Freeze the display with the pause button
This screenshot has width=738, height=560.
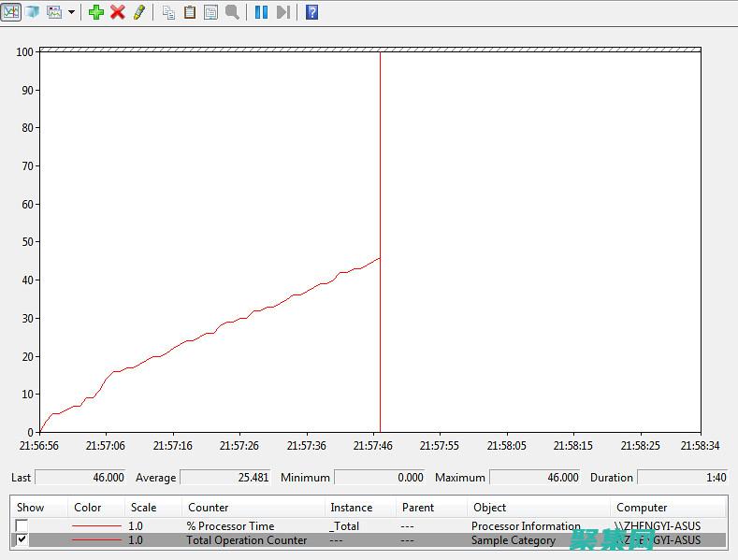tap(261, 12)
